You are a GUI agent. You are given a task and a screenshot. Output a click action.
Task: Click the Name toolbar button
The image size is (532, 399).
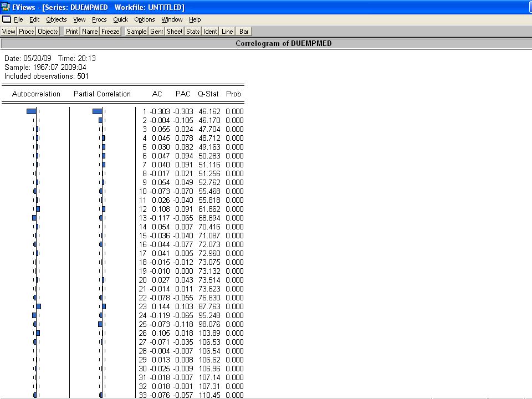point(90,32)
